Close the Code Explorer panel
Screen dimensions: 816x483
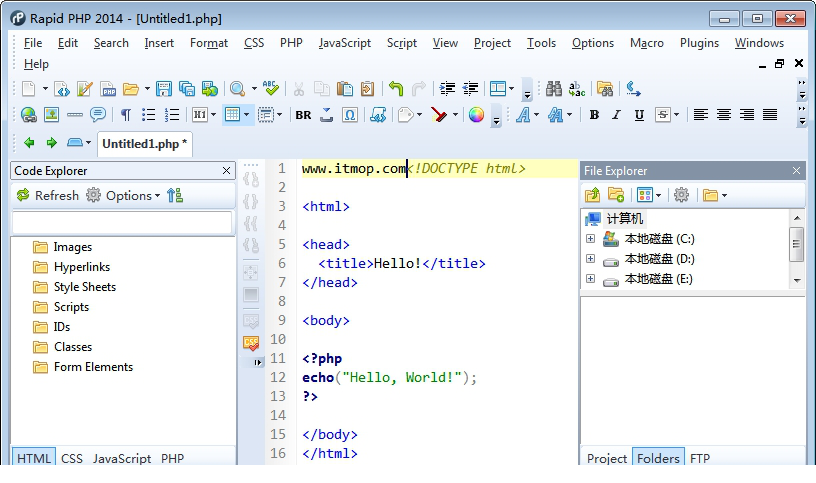point(226,171)
